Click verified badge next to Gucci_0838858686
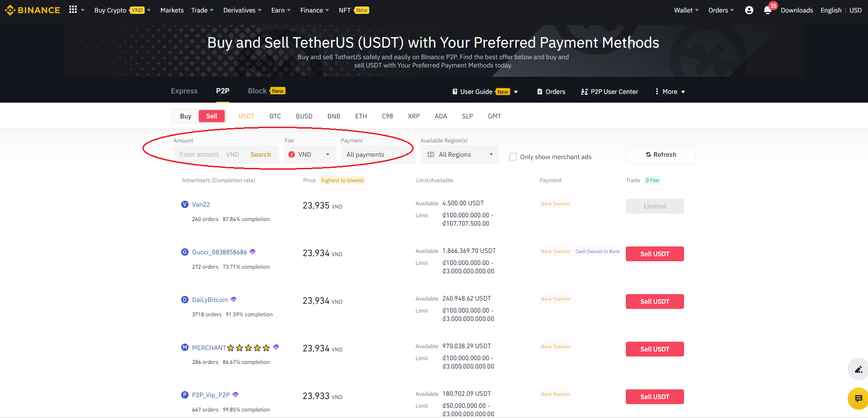868x418 pixels. pos(252,252)
